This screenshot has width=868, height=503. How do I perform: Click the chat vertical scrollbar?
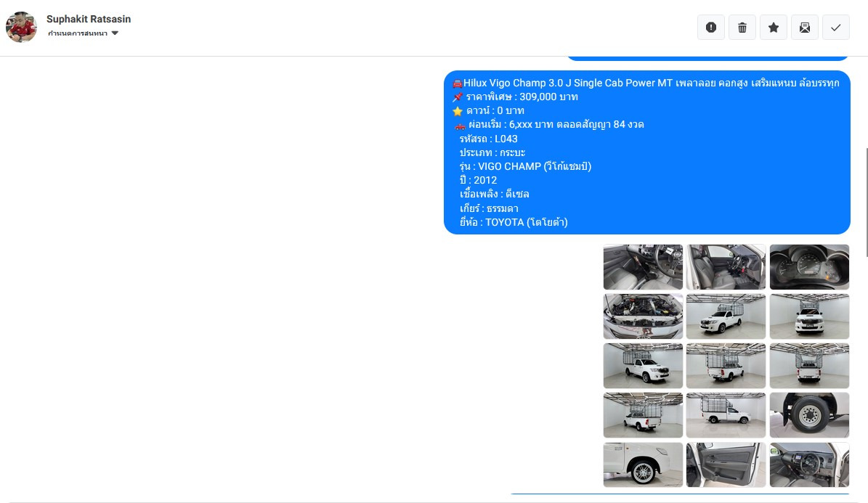[867, 202]
